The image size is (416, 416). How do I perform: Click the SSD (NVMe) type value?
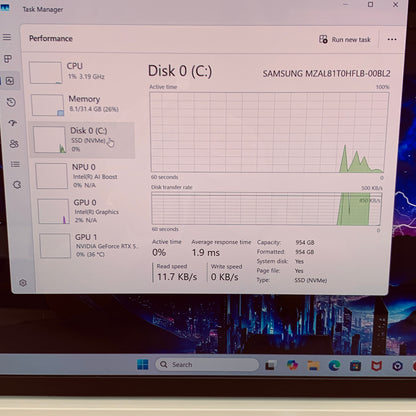(x=311, y=280)
